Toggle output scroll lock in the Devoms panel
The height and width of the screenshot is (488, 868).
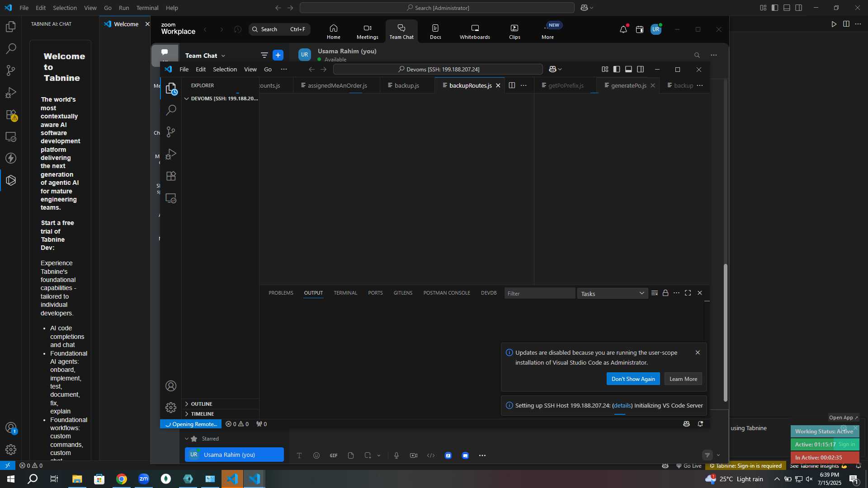[665, 293]
